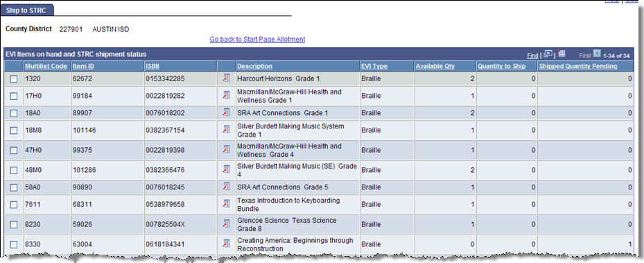Screen dimensions: 644x263
Task: Click the County District number 227901
Action: (x=71, y=29)
